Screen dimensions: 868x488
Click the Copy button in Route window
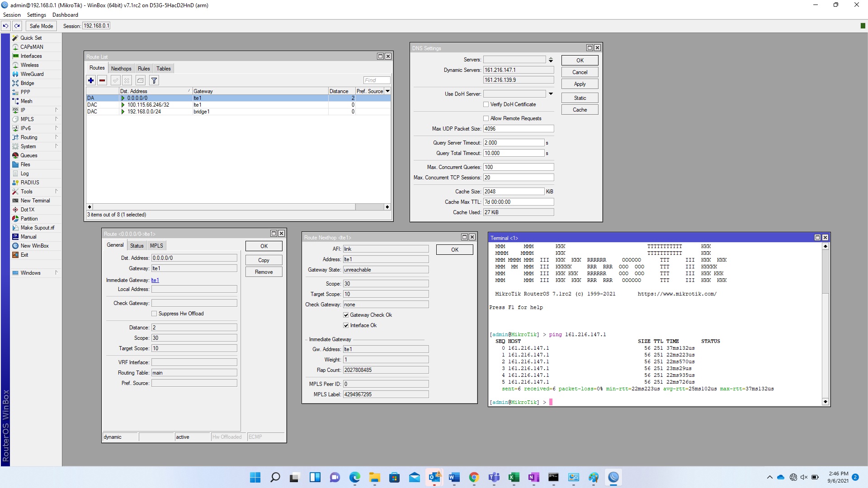tap(264, 260)
